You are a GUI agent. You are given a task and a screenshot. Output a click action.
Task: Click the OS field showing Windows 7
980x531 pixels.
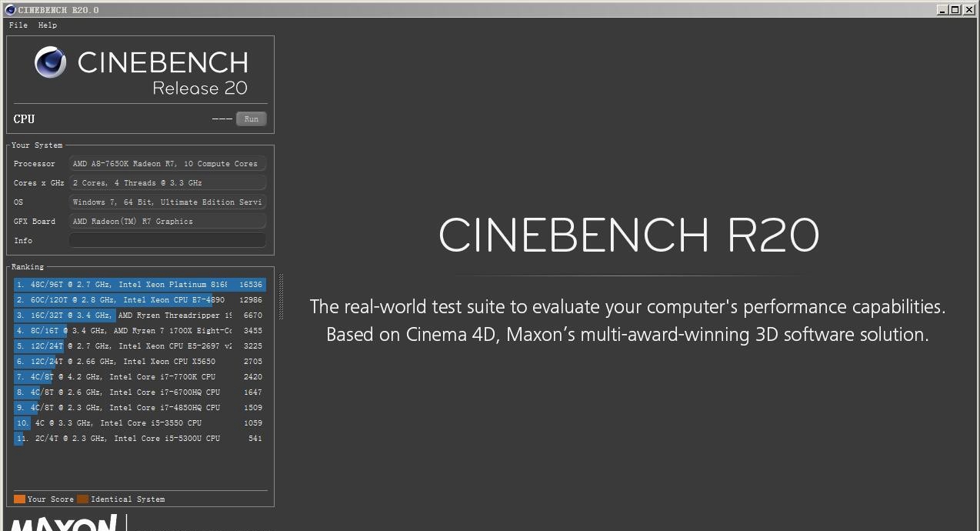(x=168, y=202)
